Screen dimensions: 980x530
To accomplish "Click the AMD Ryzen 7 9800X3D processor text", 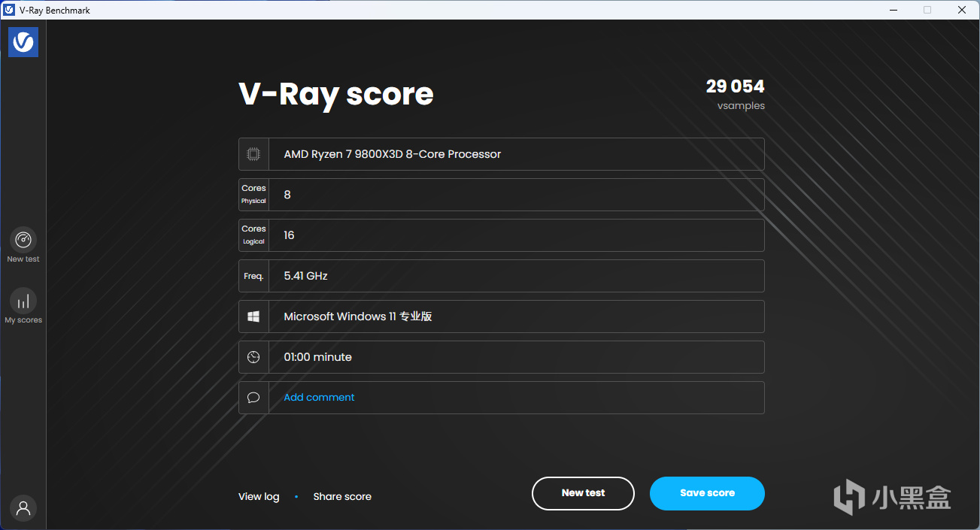I will pyautogui.click(x=392, y=154).
